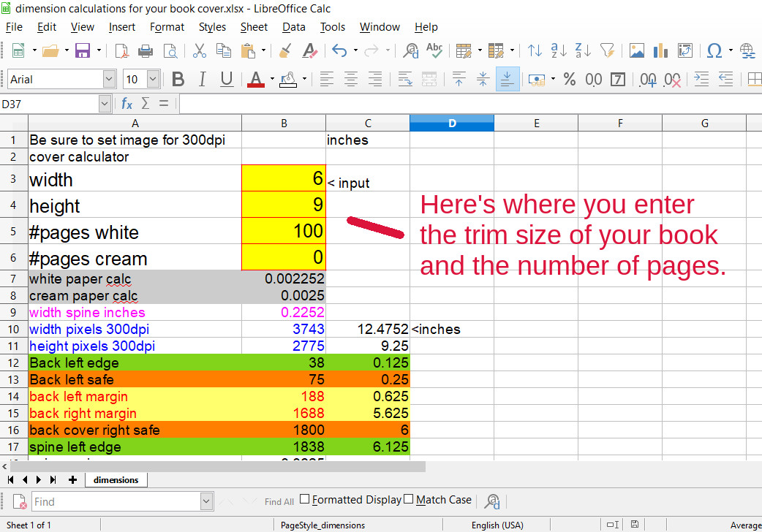Open the AutoFilter funnel icon
The image size is (762, 532).
tap(607, 50)
